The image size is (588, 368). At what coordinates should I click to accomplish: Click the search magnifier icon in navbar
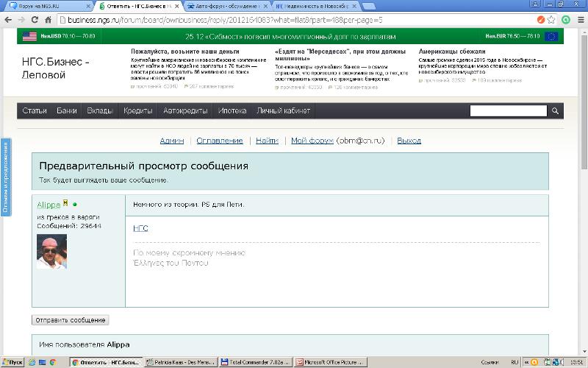point(556,111)
